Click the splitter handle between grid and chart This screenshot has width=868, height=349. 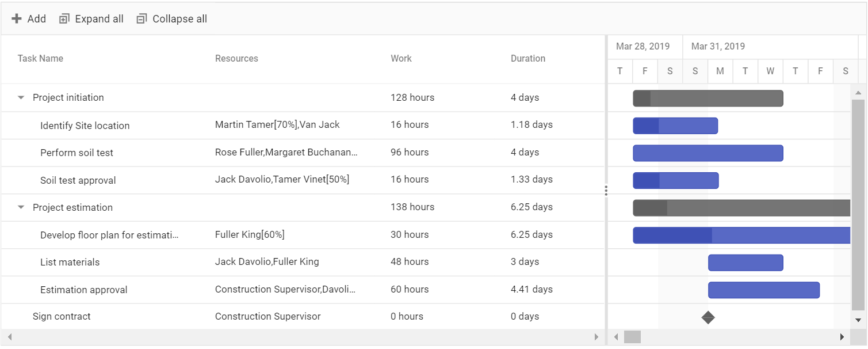tap(606, 191)
